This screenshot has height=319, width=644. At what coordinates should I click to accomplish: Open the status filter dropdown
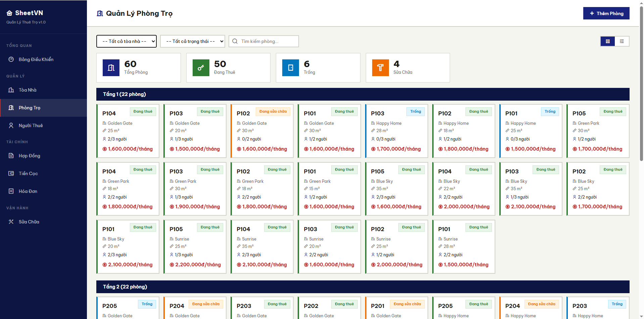(x=193, y=41)
